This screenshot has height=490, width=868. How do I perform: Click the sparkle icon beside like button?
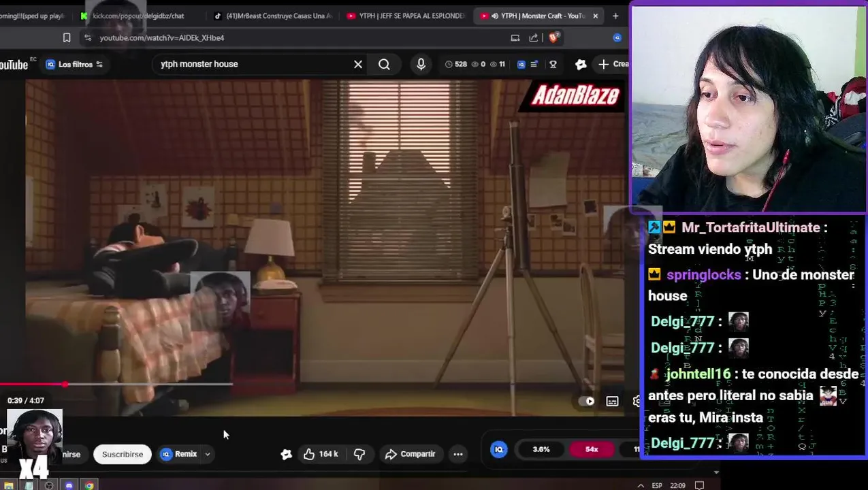[x=287, y=454]
